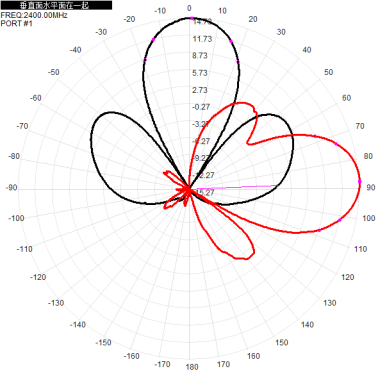
Task: Select the -70 degree angle label
Action: 22,126
